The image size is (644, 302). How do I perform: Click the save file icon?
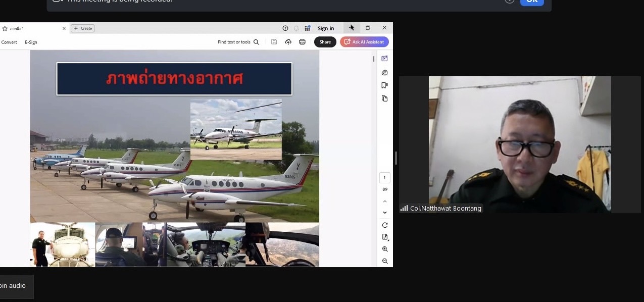(x=274, y=42)
